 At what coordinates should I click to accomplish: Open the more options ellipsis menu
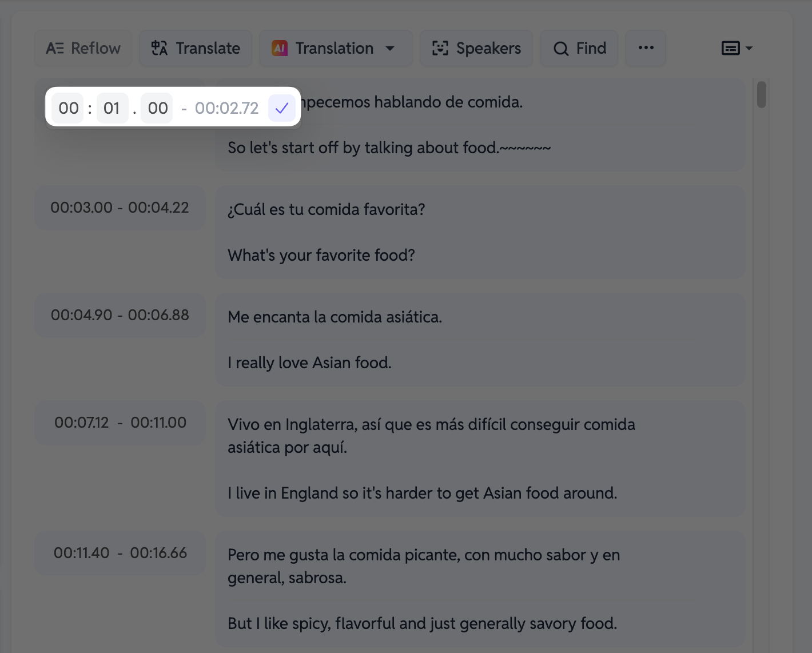tap(646, 49)
